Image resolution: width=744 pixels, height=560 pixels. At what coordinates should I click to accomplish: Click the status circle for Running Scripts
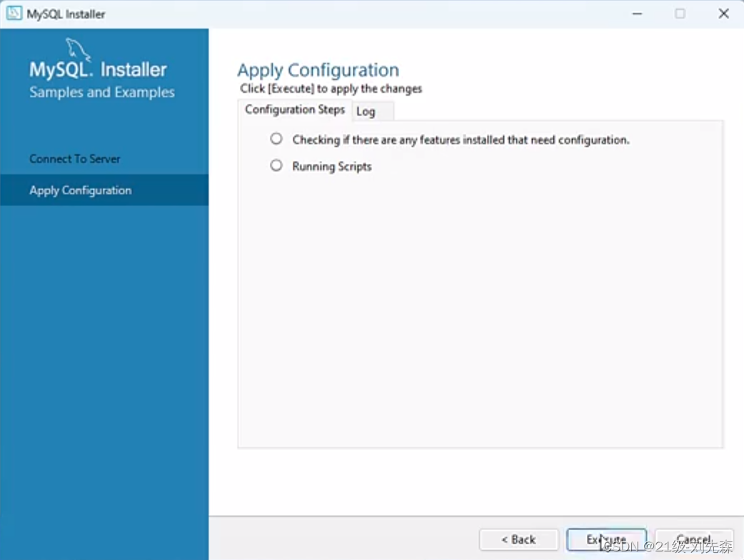point(276,165)
